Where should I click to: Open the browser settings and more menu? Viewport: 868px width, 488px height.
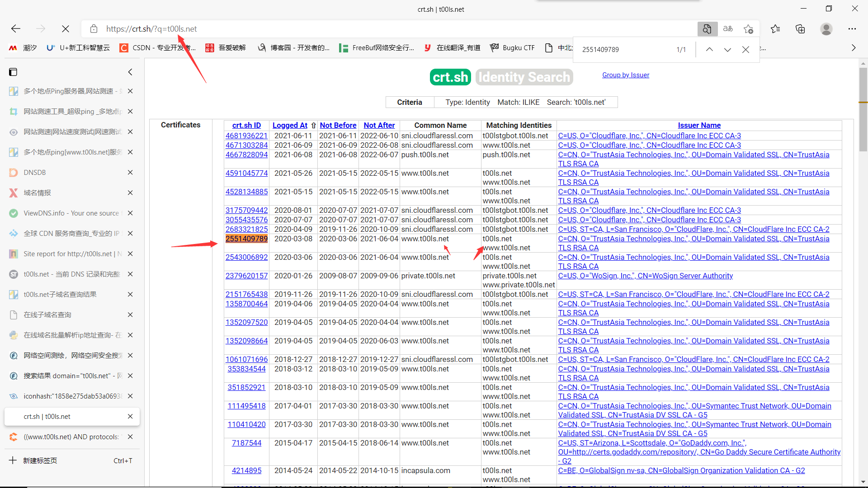coord(852,29)
